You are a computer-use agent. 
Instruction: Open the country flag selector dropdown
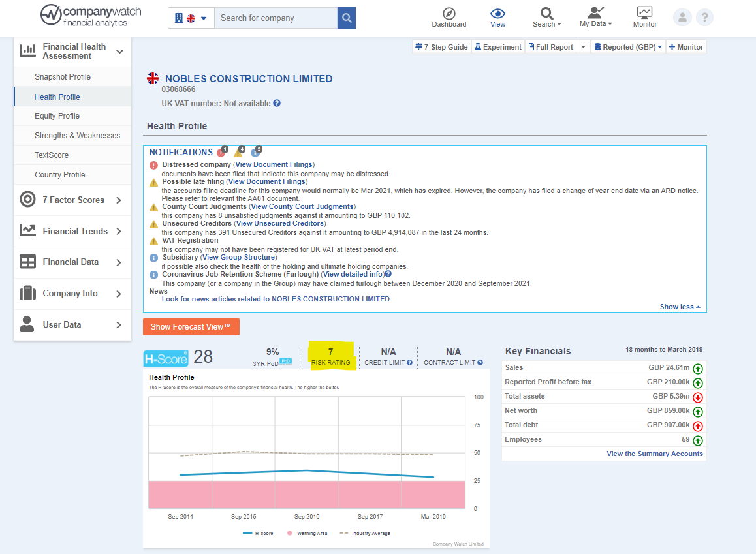(191, 18)
